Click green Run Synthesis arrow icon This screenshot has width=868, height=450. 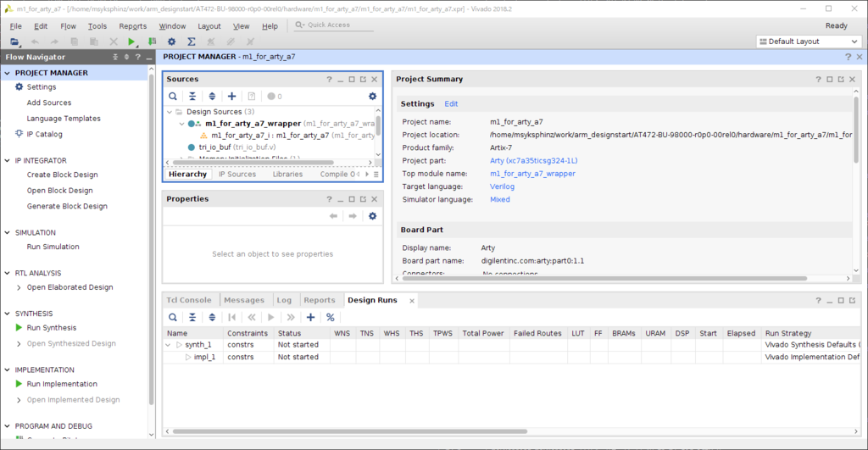[19, 328]
